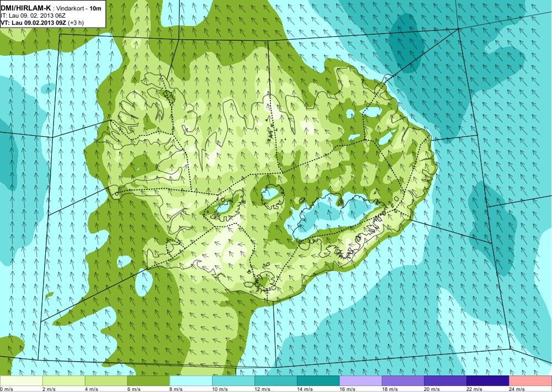Viewport: 552px width, 392px height.
Task: Select the dark teal 14–16 m/s legend swatch
Action: point(319,381)
